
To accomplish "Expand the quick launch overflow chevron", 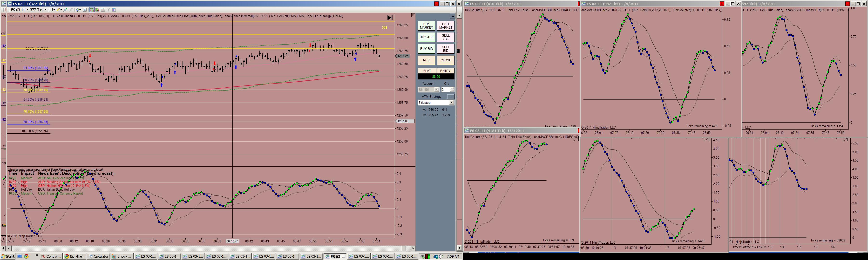I will 37,256.
